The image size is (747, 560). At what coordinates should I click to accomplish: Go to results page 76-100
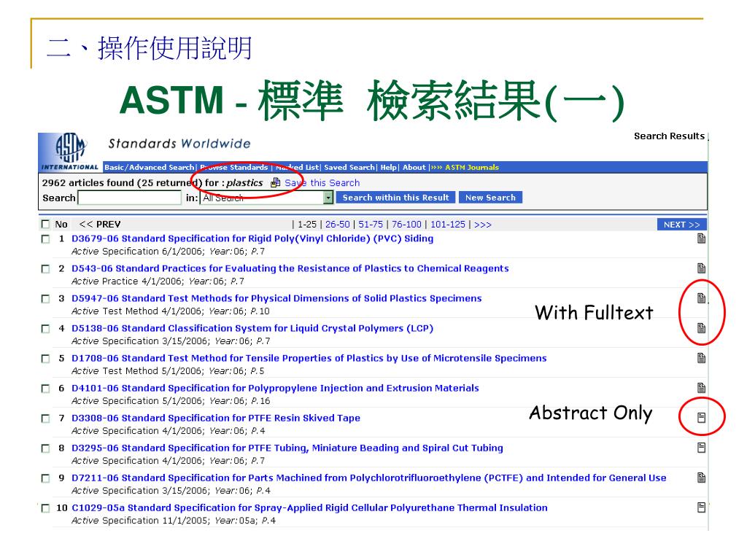pyautogui.click(x=406, y=225)
